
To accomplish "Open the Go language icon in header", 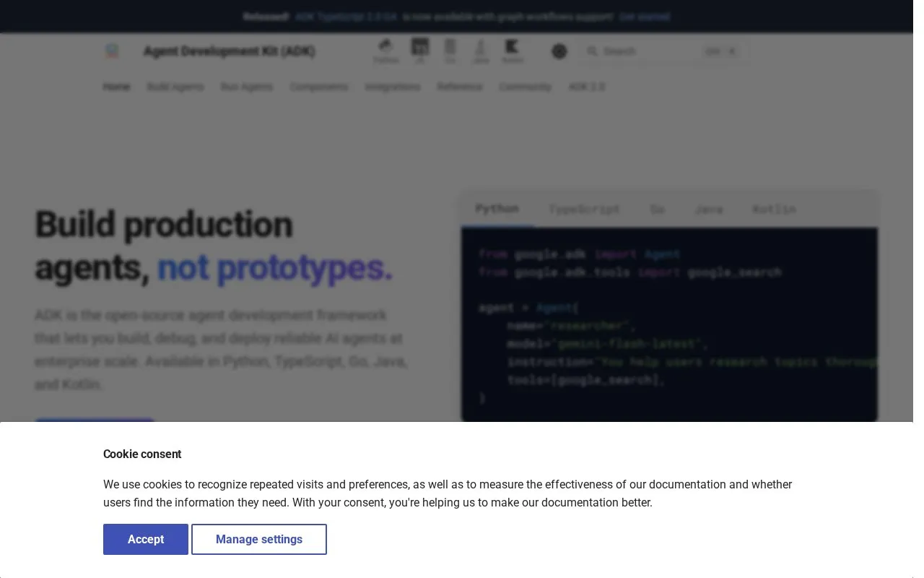I will 450,51.
